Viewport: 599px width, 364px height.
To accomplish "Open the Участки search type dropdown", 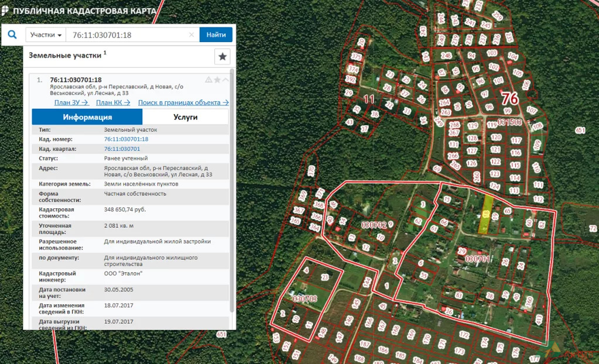I will (46, 35).
